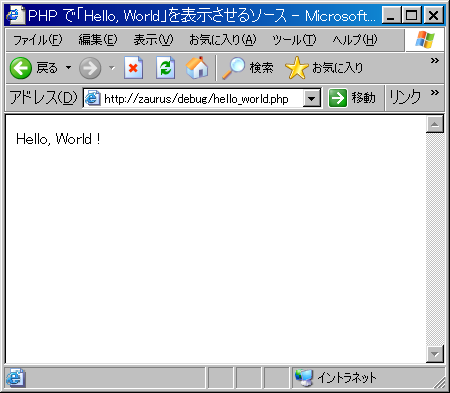Minimize the Internet Explorer window
The width and height of the screenshot is (450, 393).
[391, 15]
